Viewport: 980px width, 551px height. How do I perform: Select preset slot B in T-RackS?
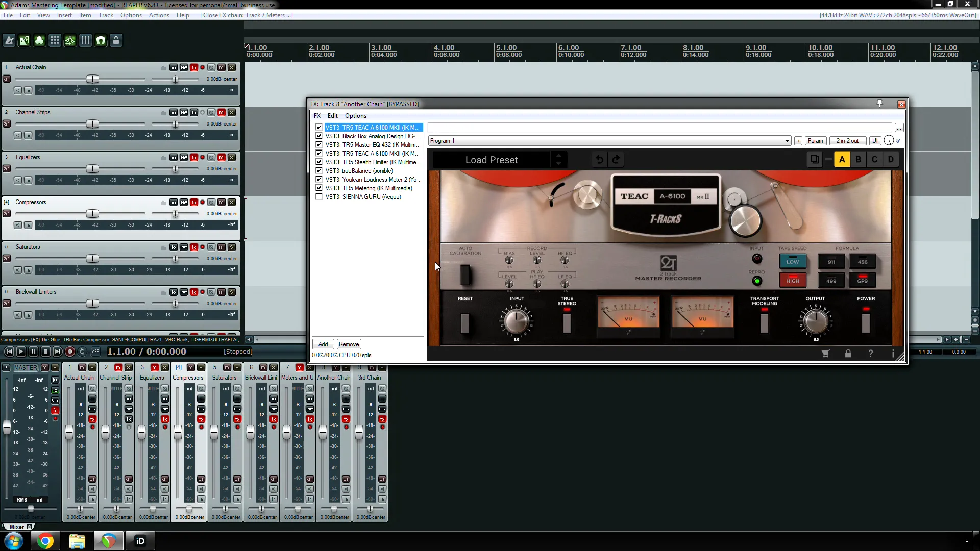(859, 160)
